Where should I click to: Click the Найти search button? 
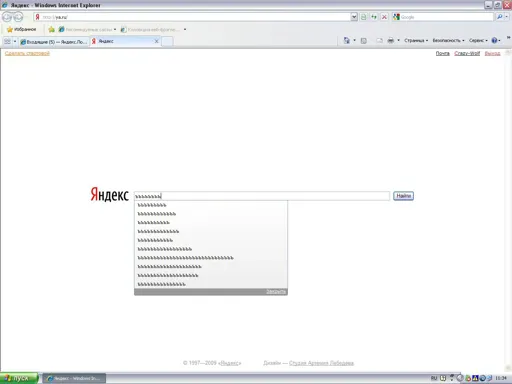[403, 196]
